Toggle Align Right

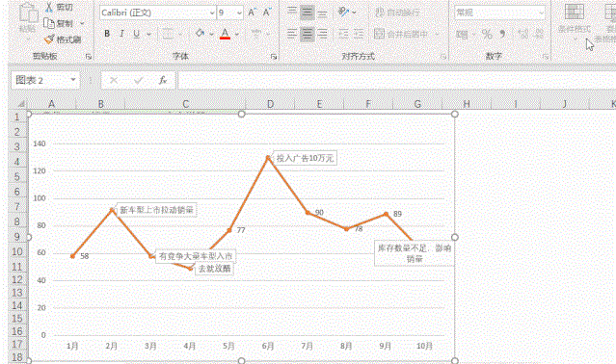coord(323,34)
